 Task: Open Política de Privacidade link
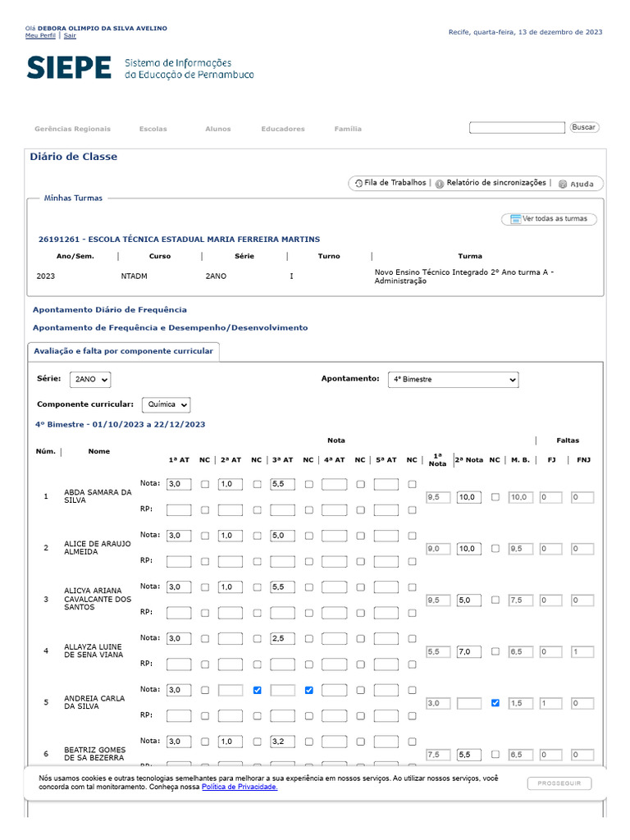coord(240,787)
